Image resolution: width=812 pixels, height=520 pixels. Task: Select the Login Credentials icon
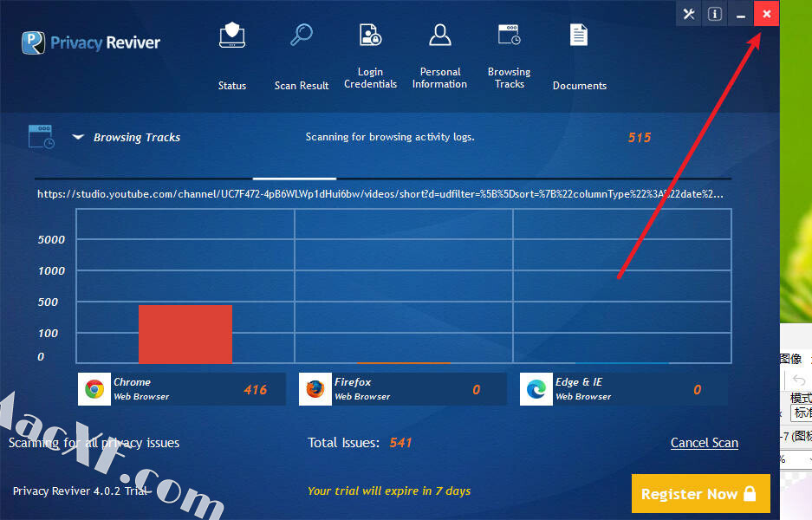pyautogui.click(x=371, y=35)
